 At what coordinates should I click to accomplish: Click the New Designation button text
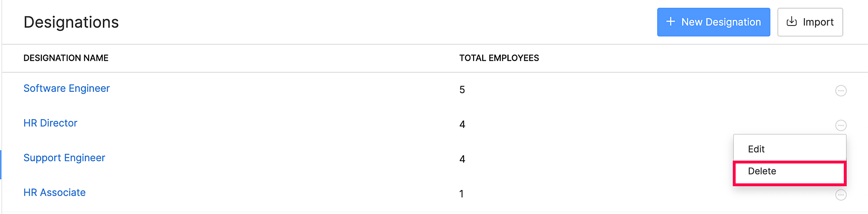click(x=721, y=22)
